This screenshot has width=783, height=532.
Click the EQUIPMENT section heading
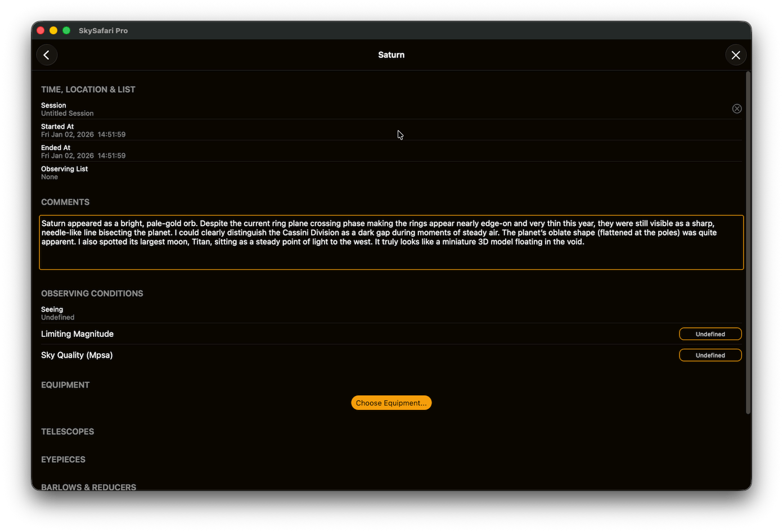click(x=65, y=385)
